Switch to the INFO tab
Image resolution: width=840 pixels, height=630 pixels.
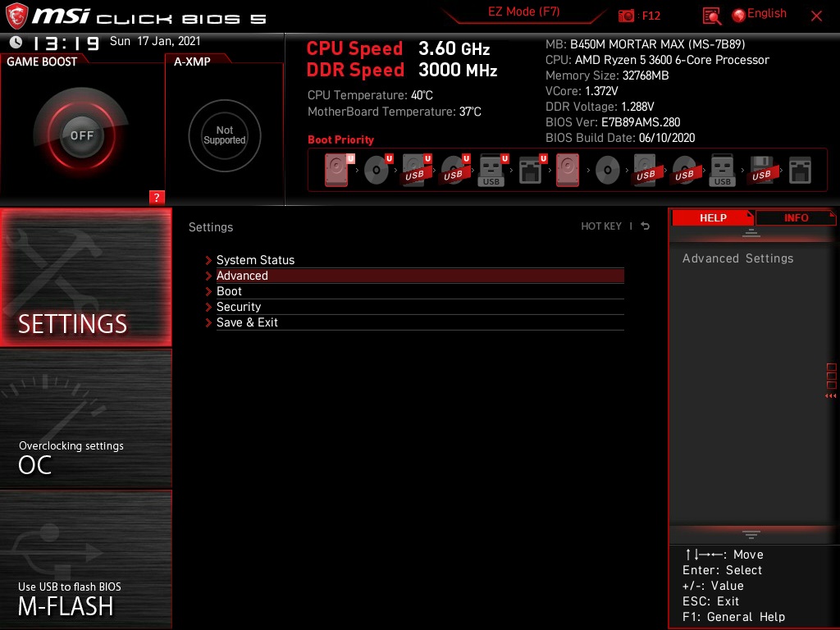pyautogui.click(x=796, y=217)
